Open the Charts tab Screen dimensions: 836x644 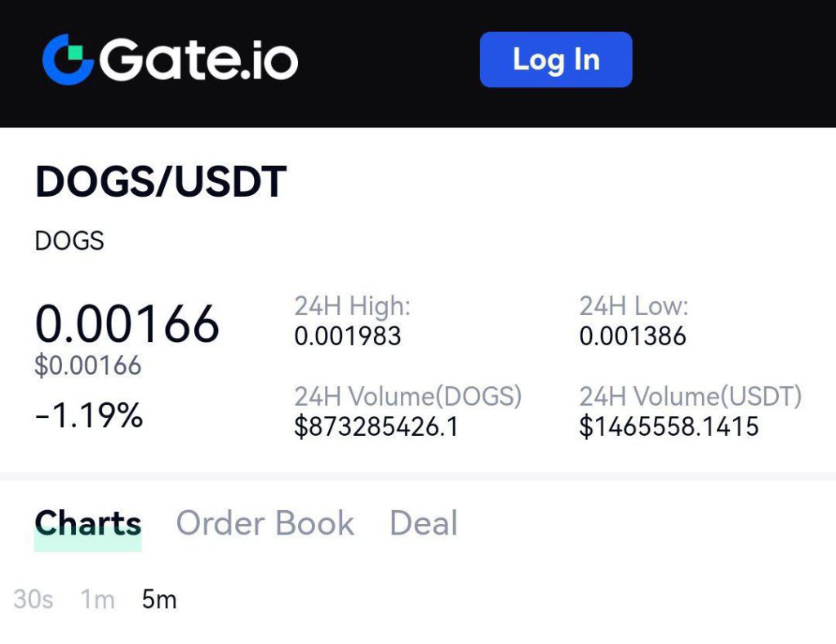tap(88, 523)
